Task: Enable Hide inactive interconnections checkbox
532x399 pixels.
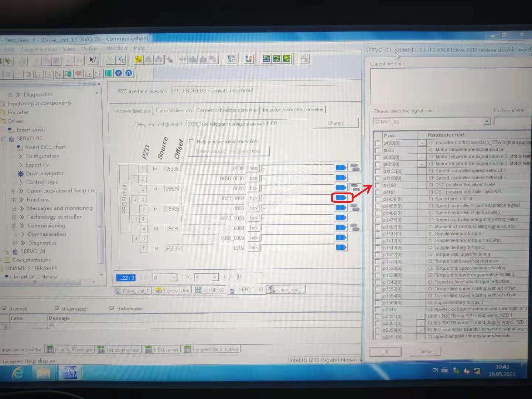Action: (191, 141)
